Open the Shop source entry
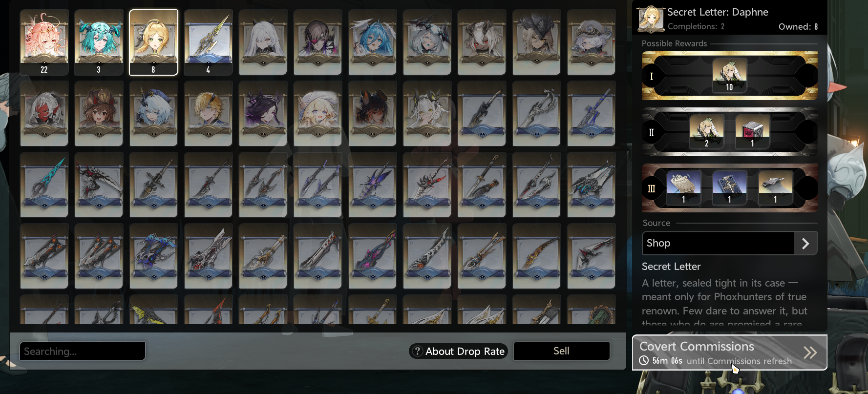This screenshot has width=868, height=394. point(729,243)
